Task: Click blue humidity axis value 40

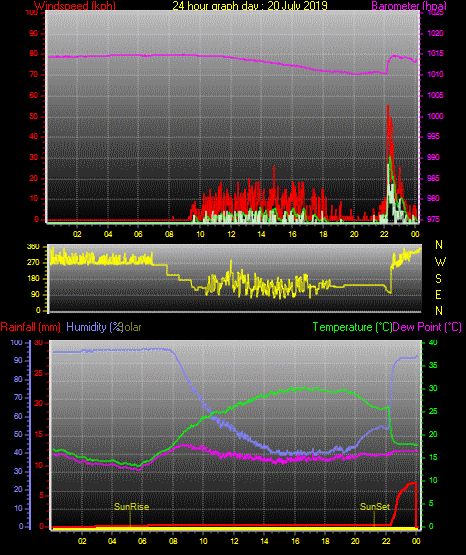Action: (18, 452)
